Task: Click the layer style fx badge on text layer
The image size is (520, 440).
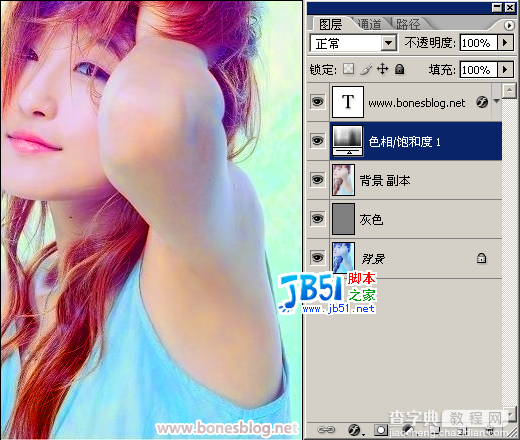Action: click(x=482, y=102)
